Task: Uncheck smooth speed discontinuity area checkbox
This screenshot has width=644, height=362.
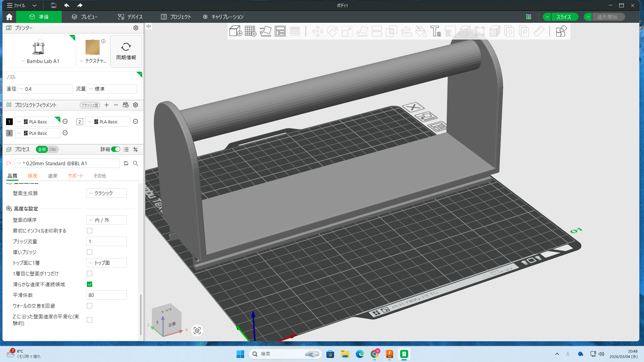Action: (90, 284)
